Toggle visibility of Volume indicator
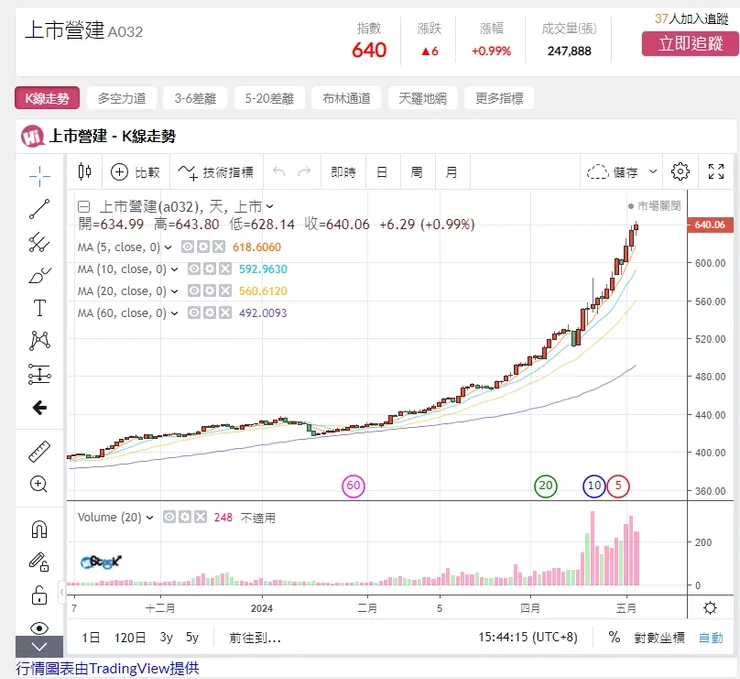 pyautogui.click(x=169, y=517)
